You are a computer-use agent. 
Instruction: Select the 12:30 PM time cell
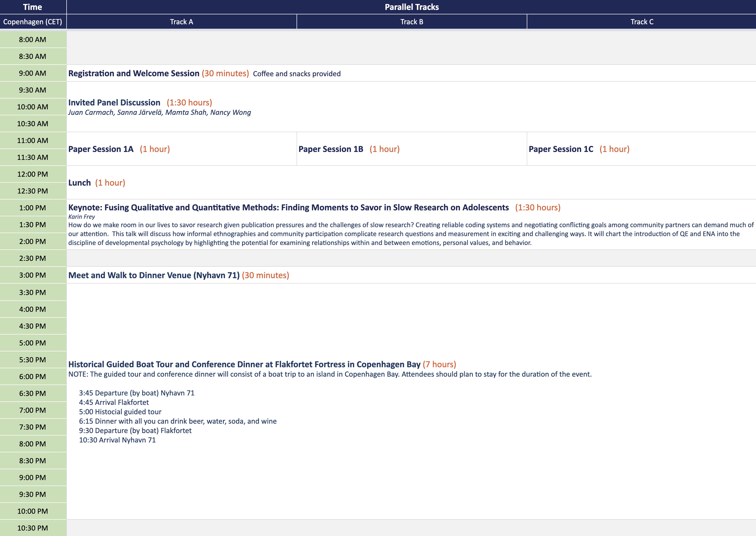pyautogui.click(x=33, y=191)
